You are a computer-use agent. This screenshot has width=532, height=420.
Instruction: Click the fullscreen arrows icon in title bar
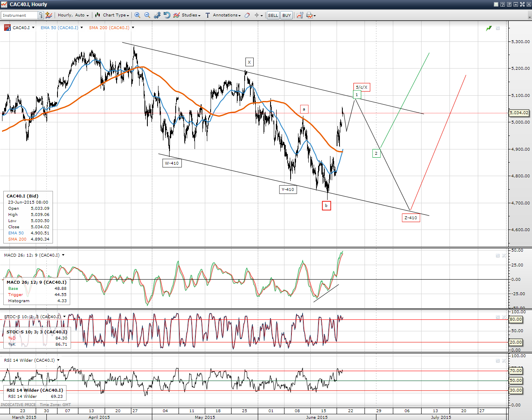tap(522, 4)
